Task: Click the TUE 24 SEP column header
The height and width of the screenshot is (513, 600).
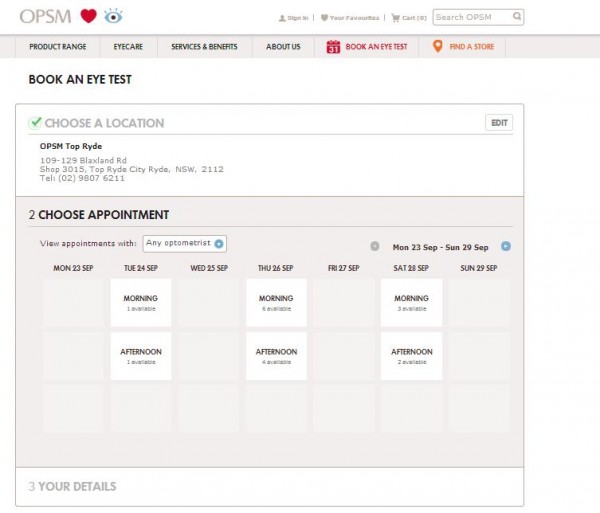Action: click(141, 268)
